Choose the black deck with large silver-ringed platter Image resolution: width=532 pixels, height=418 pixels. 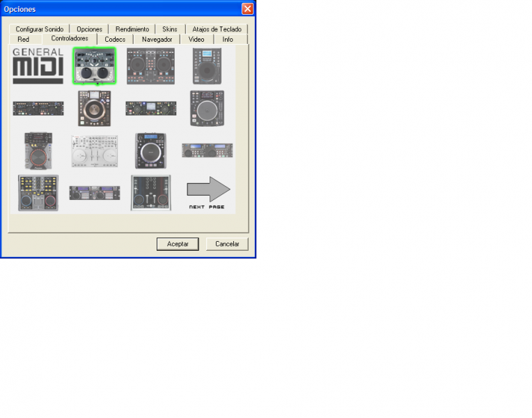207,108
